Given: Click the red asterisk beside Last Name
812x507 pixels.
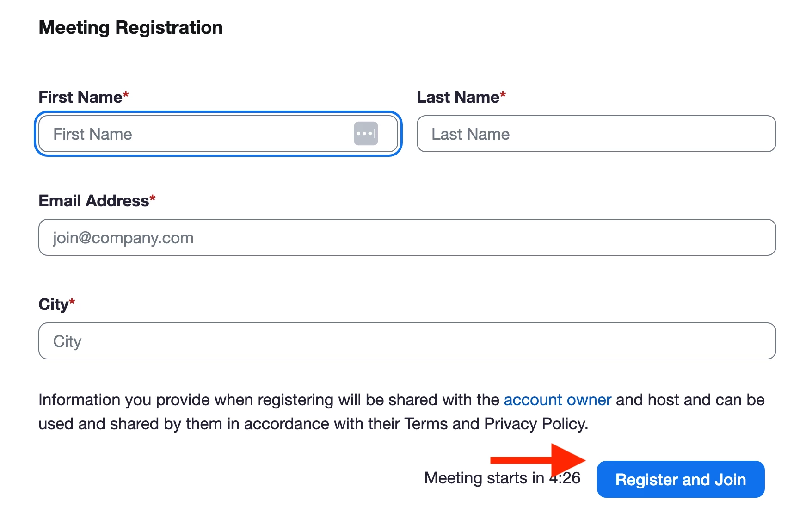Looking at the screenshot, I should pyautogui.click(x=503, y=95).
